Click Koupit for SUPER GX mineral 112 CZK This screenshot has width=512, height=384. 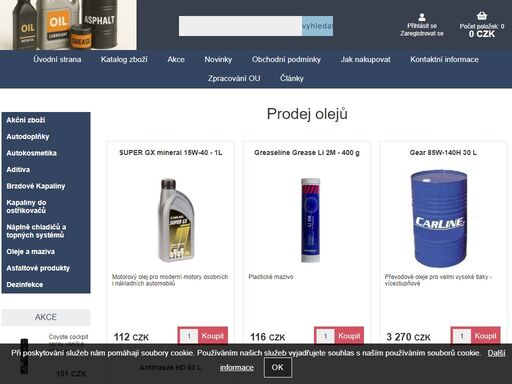(x=213, y=336)
